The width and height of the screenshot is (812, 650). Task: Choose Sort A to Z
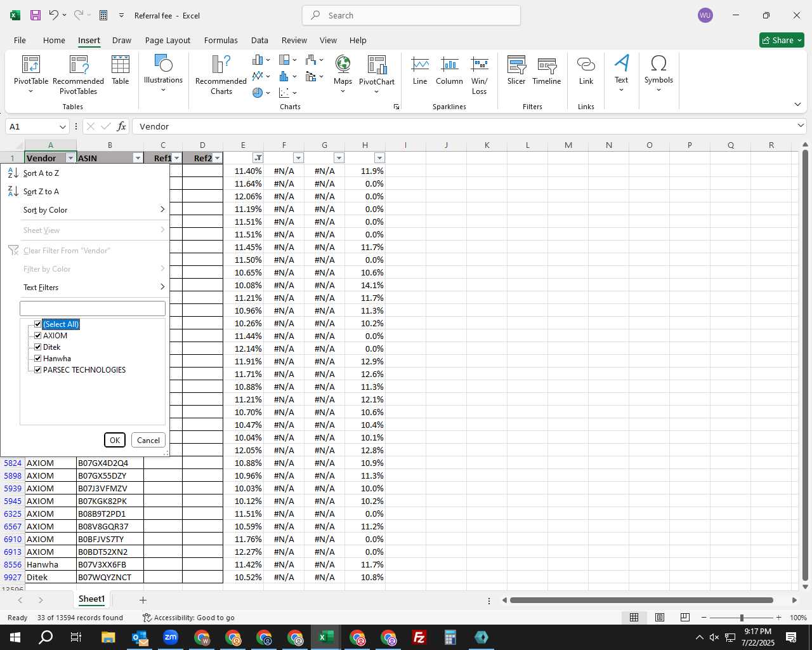point(85,173)
